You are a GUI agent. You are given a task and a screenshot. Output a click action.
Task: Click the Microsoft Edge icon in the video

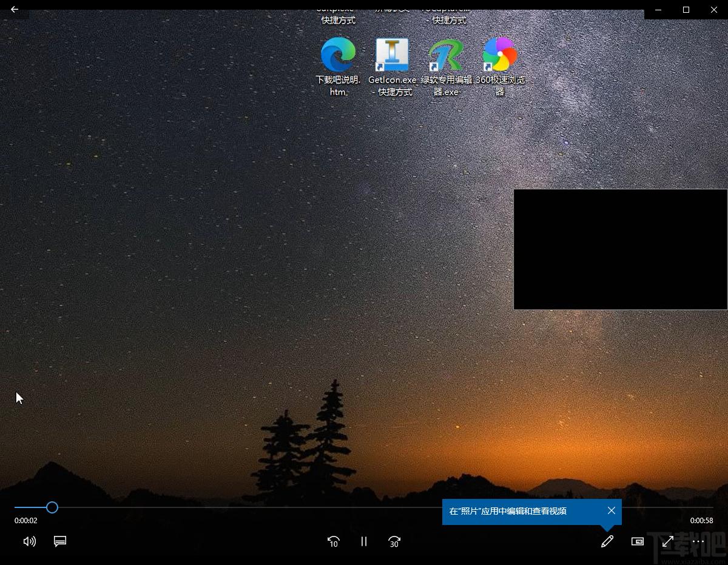point(338,55)
